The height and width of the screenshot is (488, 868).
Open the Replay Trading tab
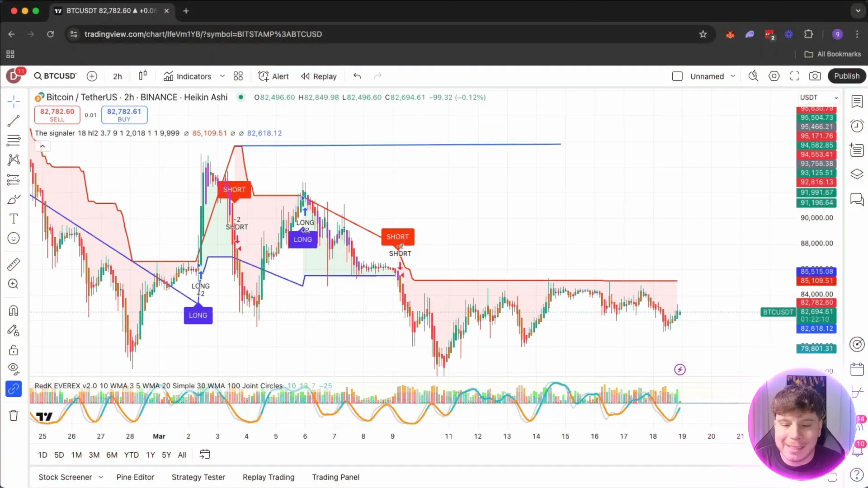pos(269,477)
